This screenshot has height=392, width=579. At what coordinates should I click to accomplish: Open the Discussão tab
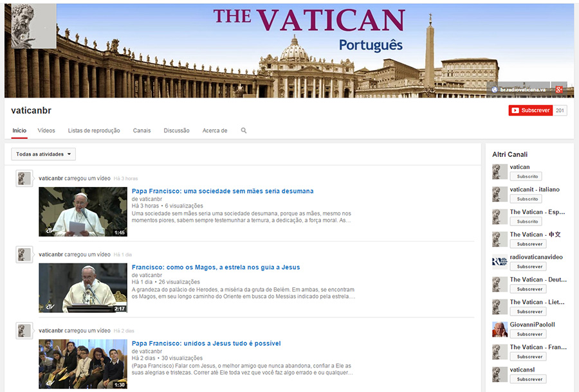[176, 130]
